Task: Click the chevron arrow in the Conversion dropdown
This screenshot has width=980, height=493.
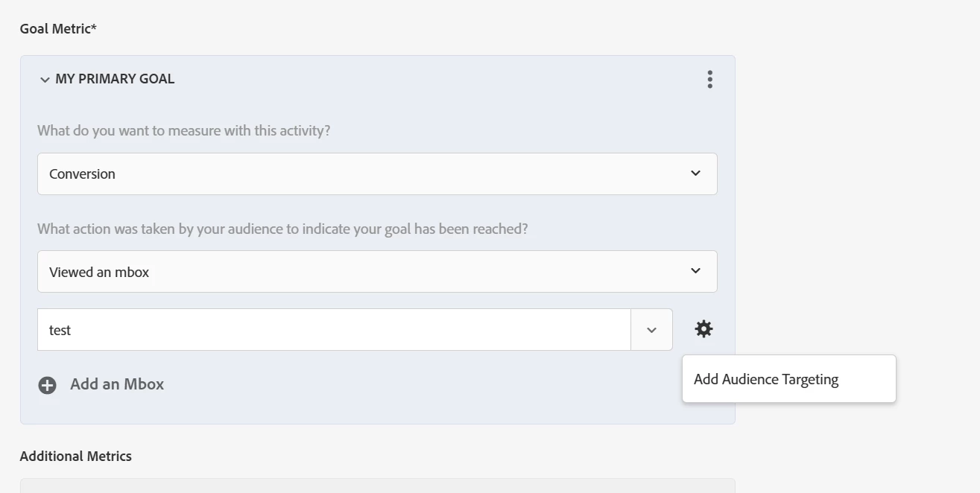Action: pyautogui.click(x=695, y=174)
